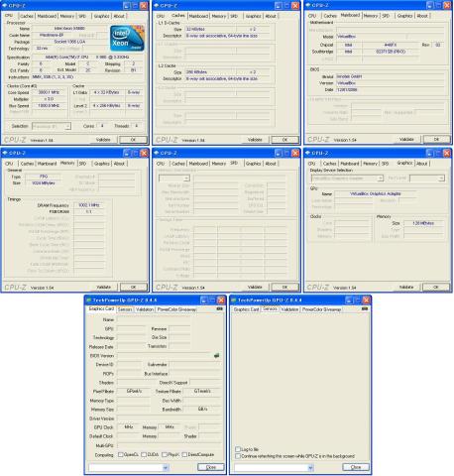Viewport: 454px width, 476px height.
Task: Toggle the OpenCL computing checkbox
Action: pos(121,455)
